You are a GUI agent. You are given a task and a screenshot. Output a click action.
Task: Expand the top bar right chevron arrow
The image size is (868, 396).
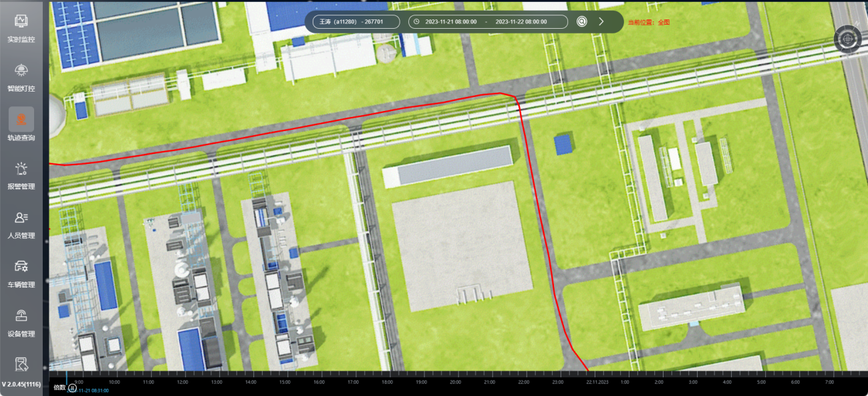tap(601, 21)
